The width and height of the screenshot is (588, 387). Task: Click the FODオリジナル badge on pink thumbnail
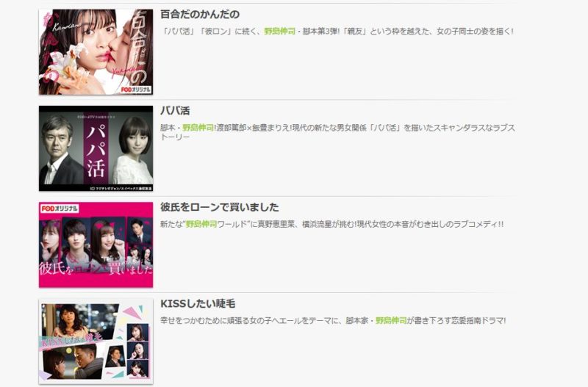(60, 209)
